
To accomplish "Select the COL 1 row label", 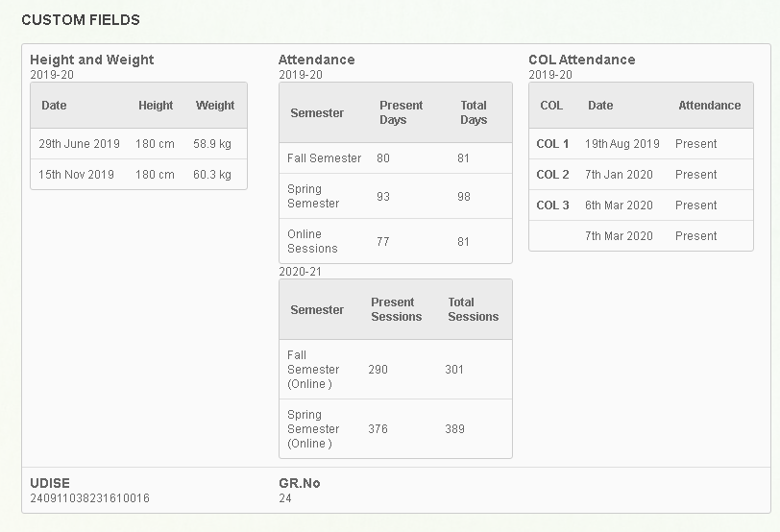I will (552, 144).
